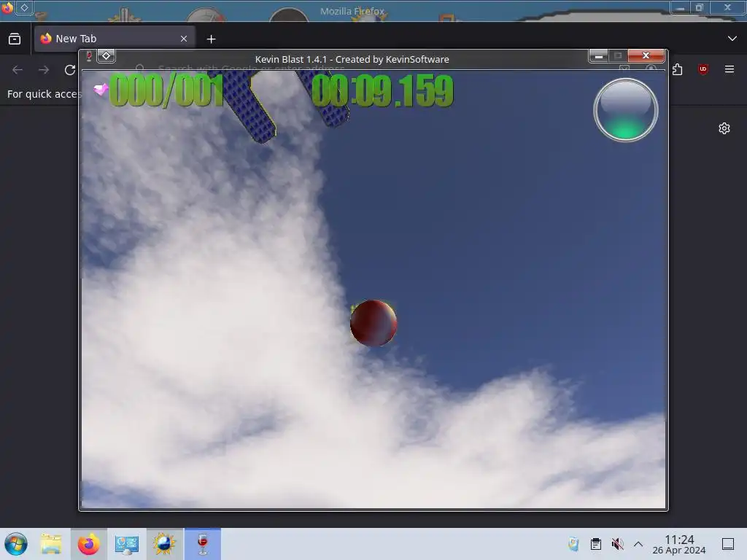This screenshot has width=747, height=560.
Task: Click the pink gem counter icon
Action: point(101,89)
